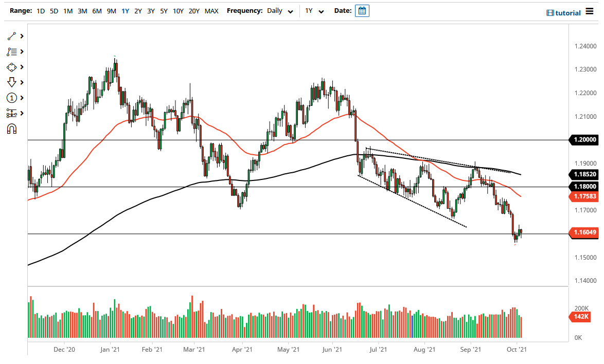Set range to 1M
Image resolution: width=604 pixels, height=364 pixels.
[x=68, y=11]
